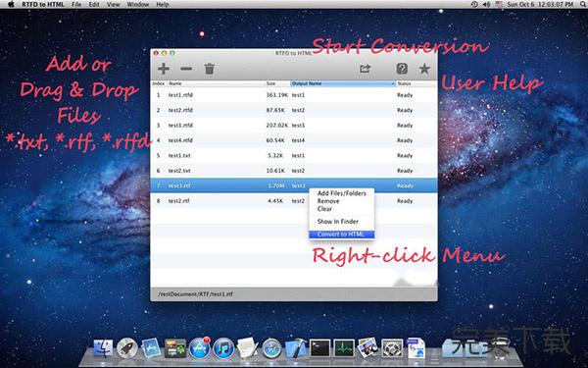Click the plus icon to add files
Screen dimensions: 588x368
(x=163, y=69)
